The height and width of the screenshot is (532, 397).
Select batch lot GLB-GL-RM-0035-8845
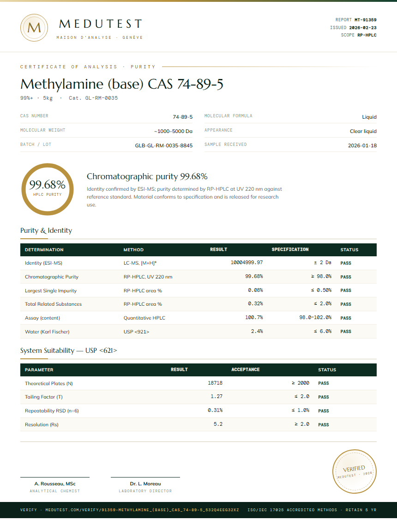click(164, 145)
